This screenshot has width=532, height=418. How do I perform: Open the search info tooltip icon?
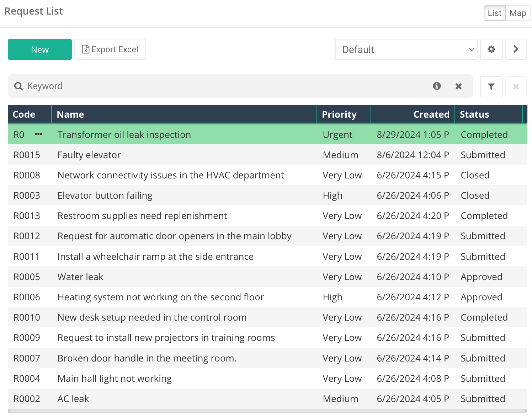[x=437, y=86]
